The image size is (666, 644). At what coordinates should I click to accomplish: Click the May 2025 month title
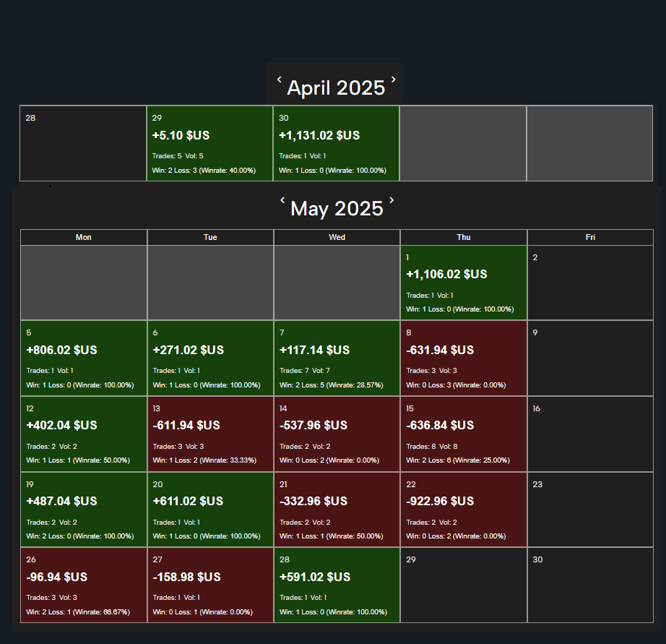[x=337, y=209]
